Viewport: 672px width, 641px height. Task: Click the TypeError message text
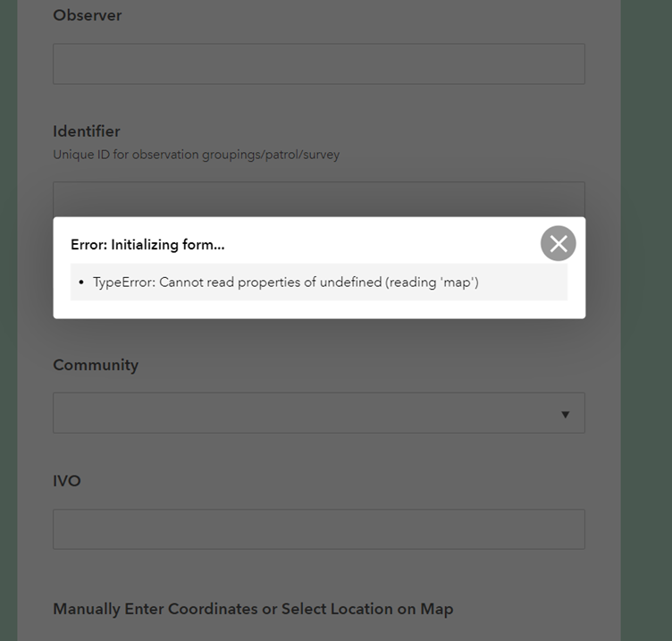pos(286,283)
